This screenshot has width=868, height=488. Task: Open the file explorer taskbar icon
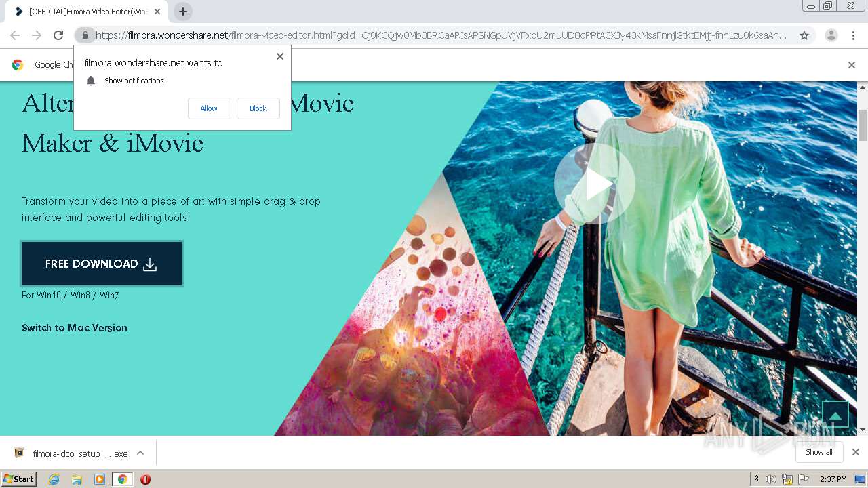pos(77,479)
